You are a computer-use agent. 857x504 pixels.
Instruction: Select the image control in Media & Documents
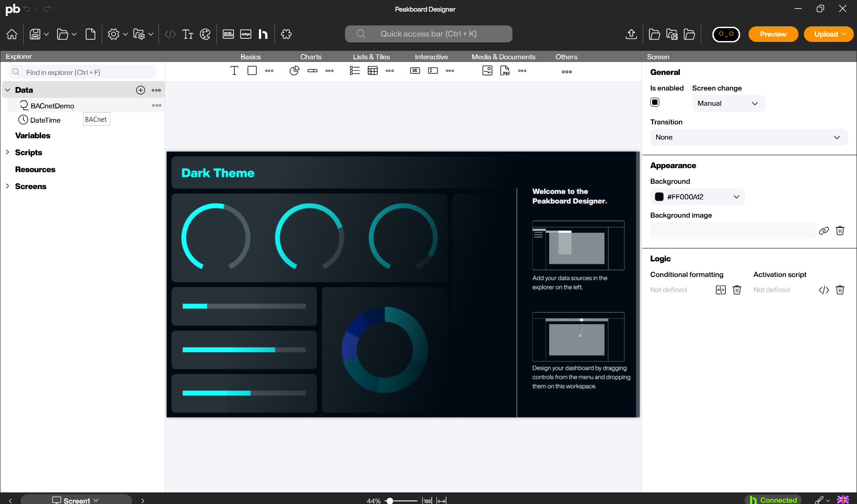click(487, 71)
